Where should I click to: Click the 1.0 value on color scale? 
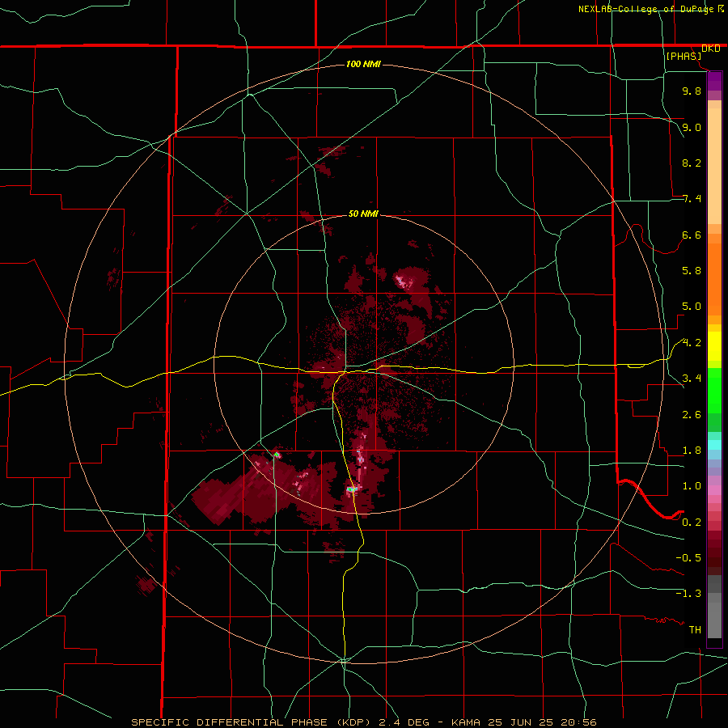pos(692,486)
